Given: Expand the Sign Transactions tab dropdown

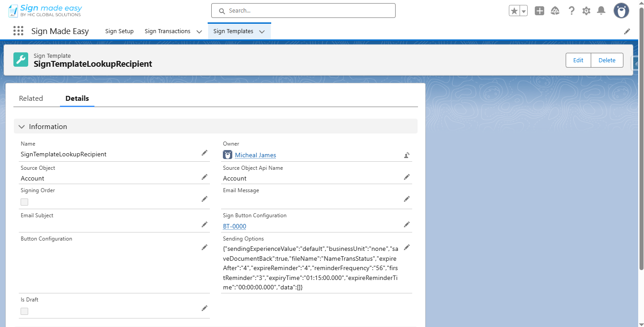Looking at the screenshot, I should click(x=199, y=31).
